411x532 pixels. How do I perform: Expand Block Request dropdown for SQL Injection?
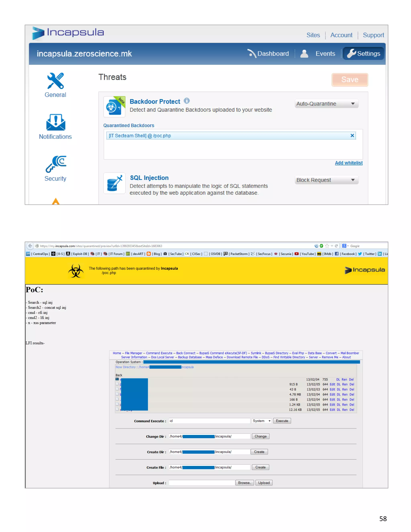click(326, 180)
